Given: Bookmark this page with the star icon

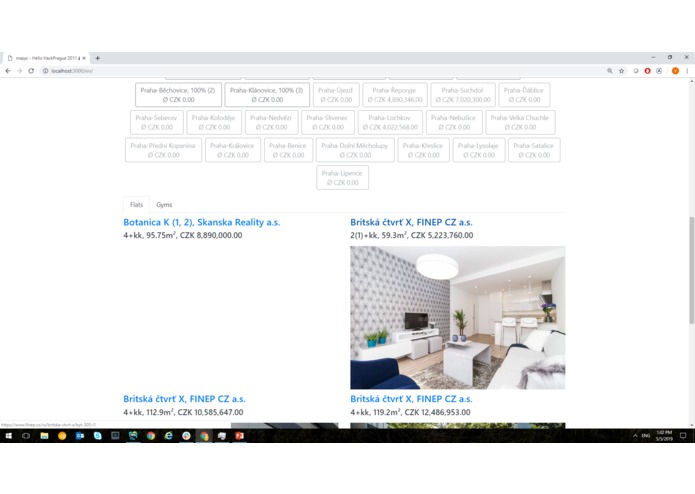Looking at the screenshot, I should tap(621, 71).
